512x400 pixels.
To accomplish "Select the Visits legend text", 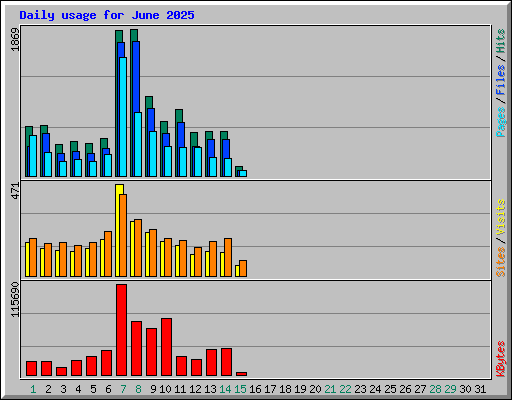I will (501, 218).
